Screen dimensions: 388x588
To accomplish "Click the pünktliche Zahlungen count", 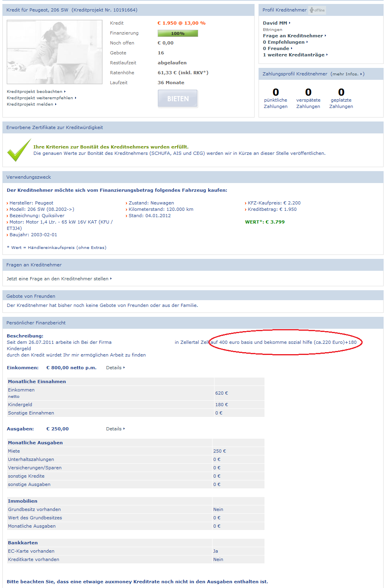I will (x=276, y=93).
